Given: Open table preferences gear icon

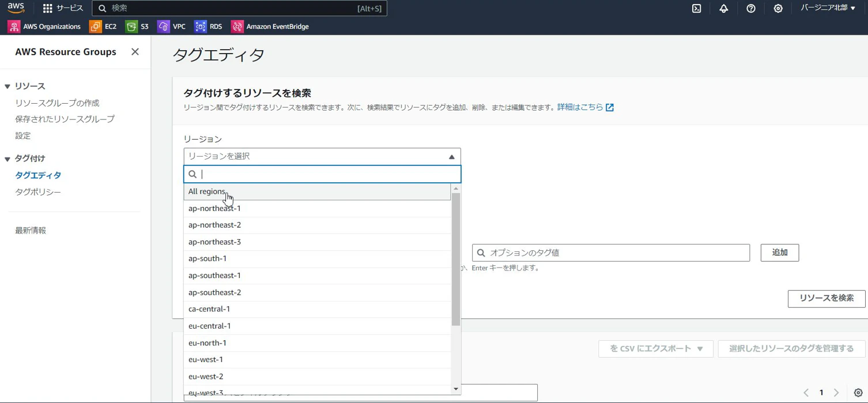Looking at the screenshot, I should click(x=858, y=393).
